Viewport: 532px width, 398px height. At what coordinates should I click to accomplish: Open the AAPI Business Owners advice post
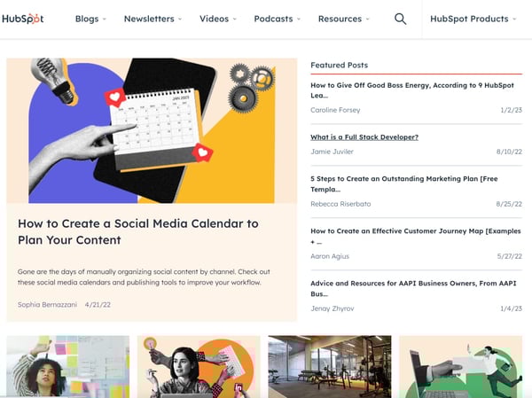tap(413, 288)
